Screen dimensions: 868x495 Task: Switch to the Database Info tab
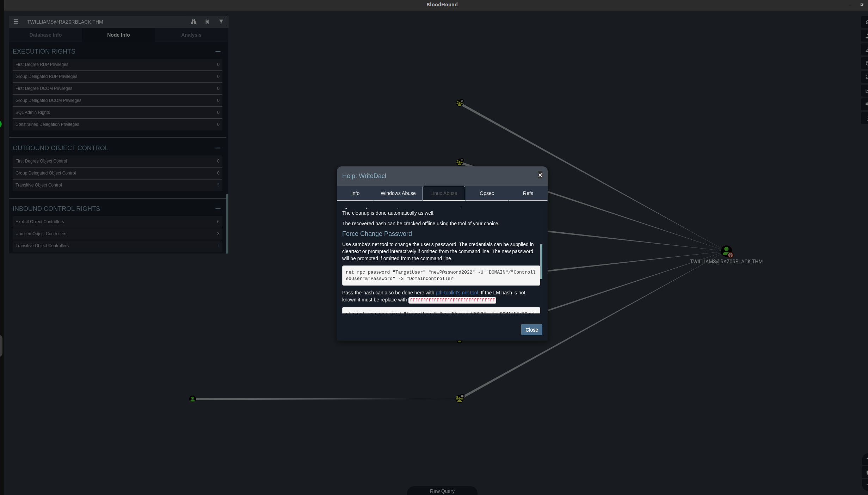tap(45, 35)
